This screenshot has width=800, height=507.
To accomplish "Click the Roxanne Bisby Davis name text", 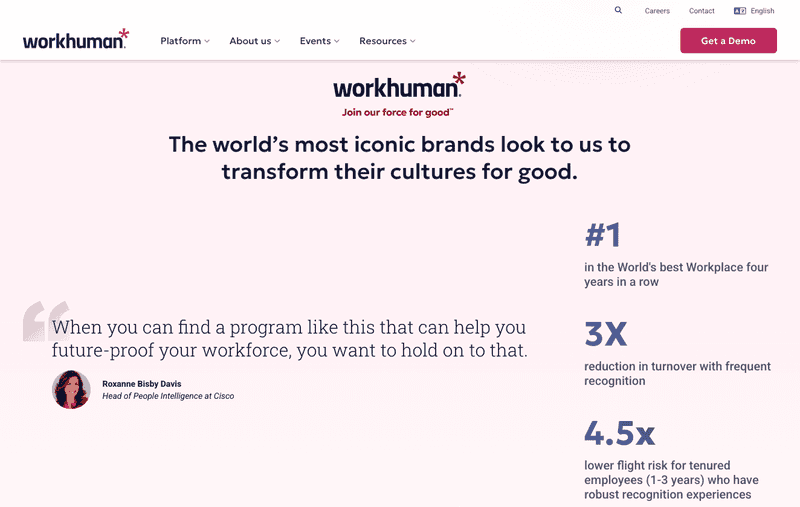I will 142,383.
